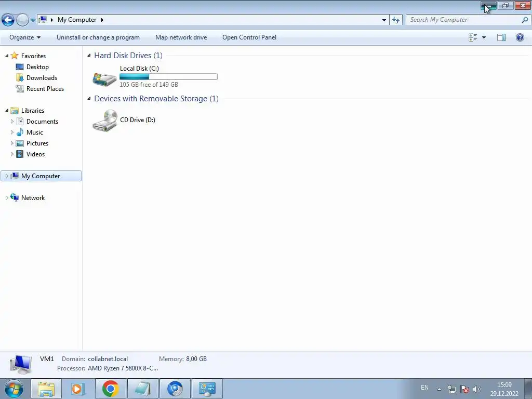Select the Local Disk (C:) drive icon

pos(104,79)
